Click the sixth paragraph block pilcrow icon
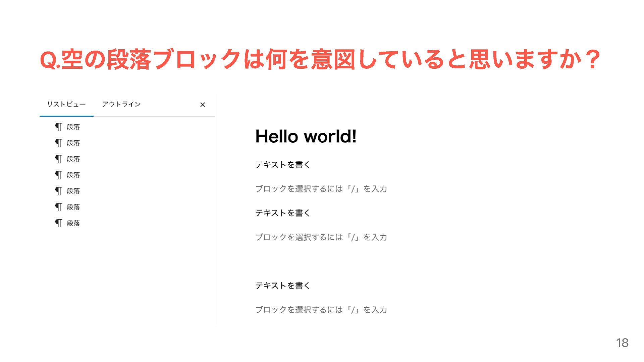Screen dimensions: 644x362 point(59,207)
